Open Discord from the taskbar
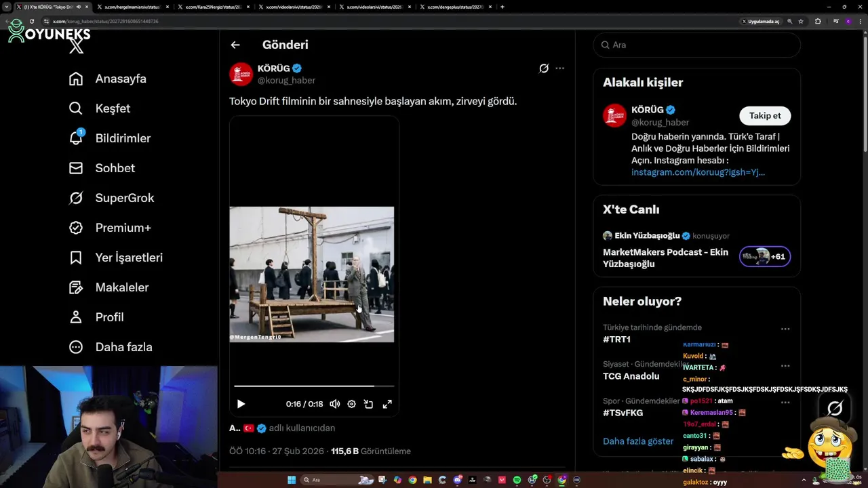Screen dimensions: 868x488 point(458,480)
